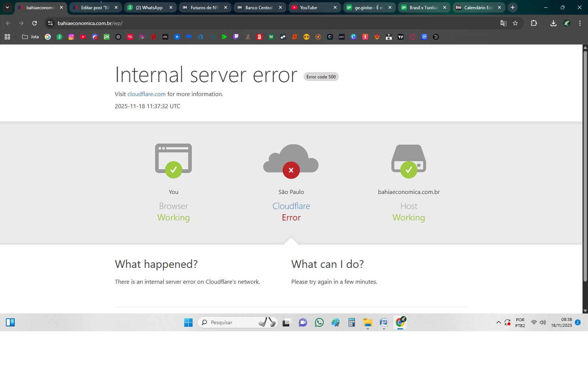The height and width of the screenshot is (368, 588).
Task: Show hidden icons in system tray
Action: pyautogui.click(x=498, y=323)
